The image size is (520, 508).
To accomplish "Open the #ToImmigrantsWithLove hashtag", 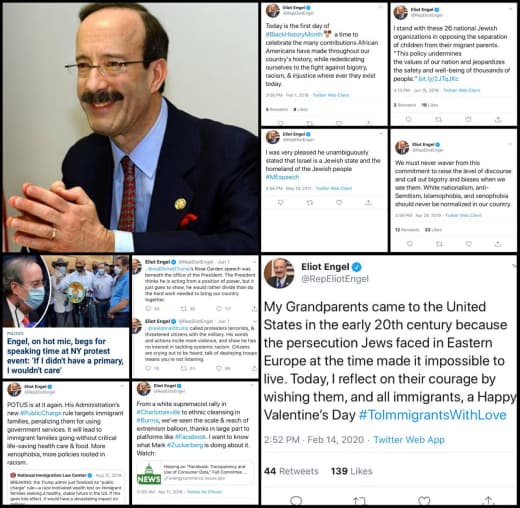I will tap(432, 415).
